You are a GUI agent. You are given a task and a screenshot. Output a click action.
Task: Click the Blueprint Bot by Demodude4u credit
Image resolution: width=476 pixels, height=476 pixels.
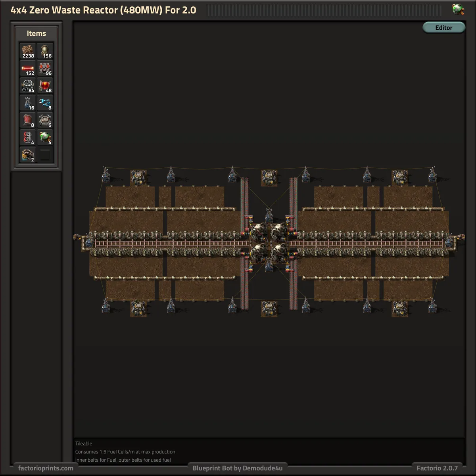(x=238, y=468)
